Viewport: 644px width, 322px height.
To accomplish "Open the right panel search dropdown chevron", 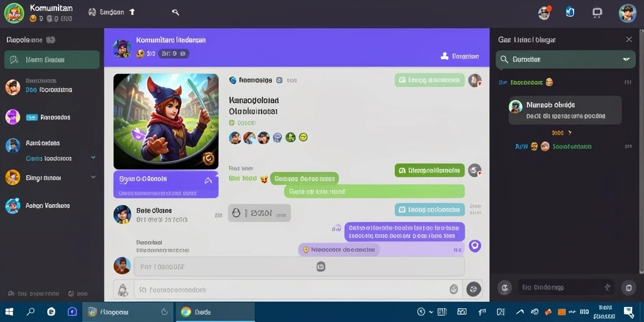I will click(x=626, y=60).
